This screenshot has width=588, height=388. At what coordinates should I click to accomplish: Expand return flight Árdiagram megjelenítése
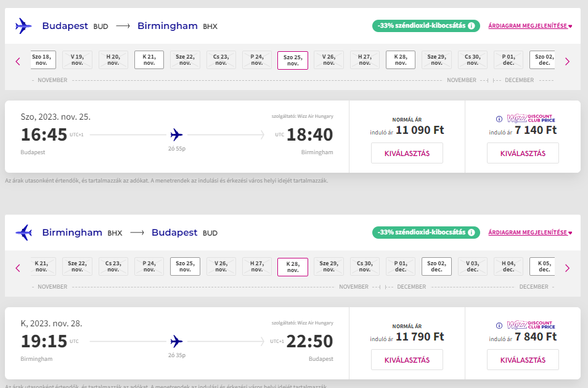(x=530, y=233)
